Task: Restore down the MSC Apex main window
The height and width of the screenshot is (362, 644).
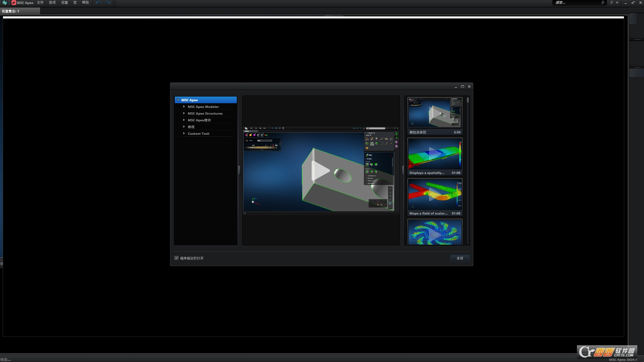Action: pos(633,3)
